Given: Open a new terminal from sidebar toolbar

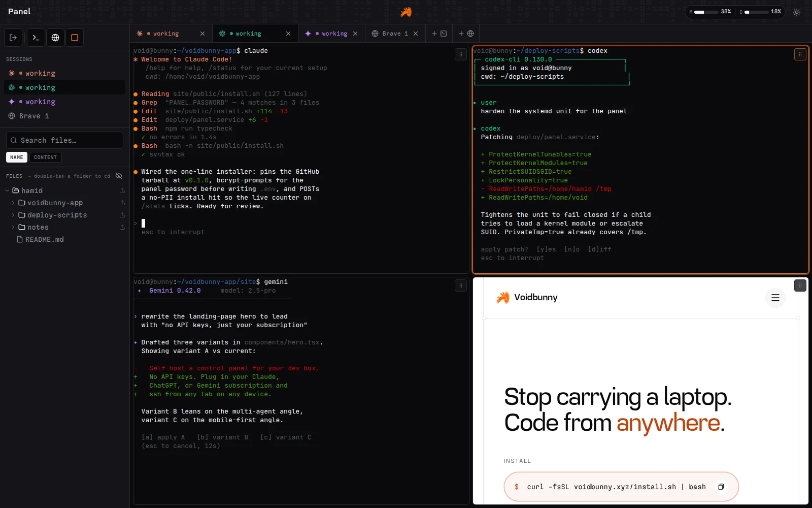Looking at the screenshot, I should coord(36,38).
